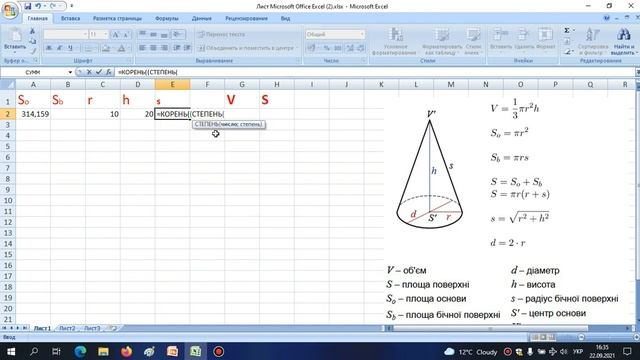Screen dimensions: 640x360
Task: Switch to the Рецензирование ribbon tab
Action: [246, 18]
